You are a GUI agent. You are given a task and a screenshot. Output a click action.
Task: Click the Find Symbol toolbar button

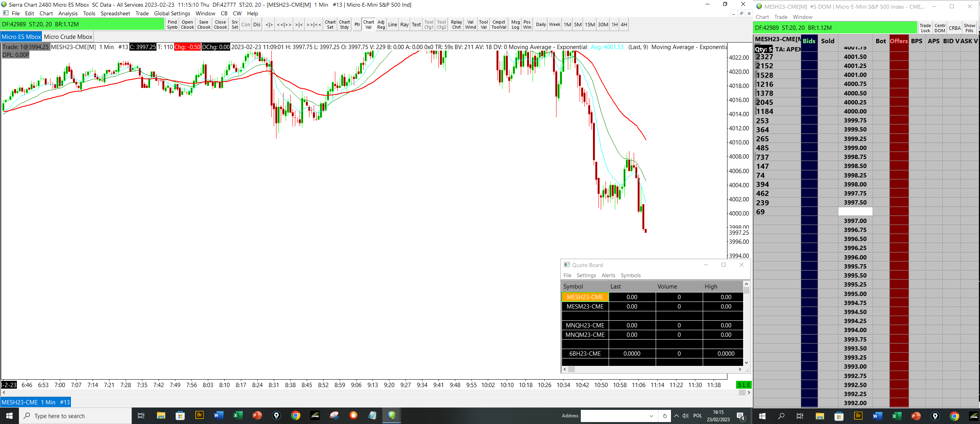tap(172, 24)
